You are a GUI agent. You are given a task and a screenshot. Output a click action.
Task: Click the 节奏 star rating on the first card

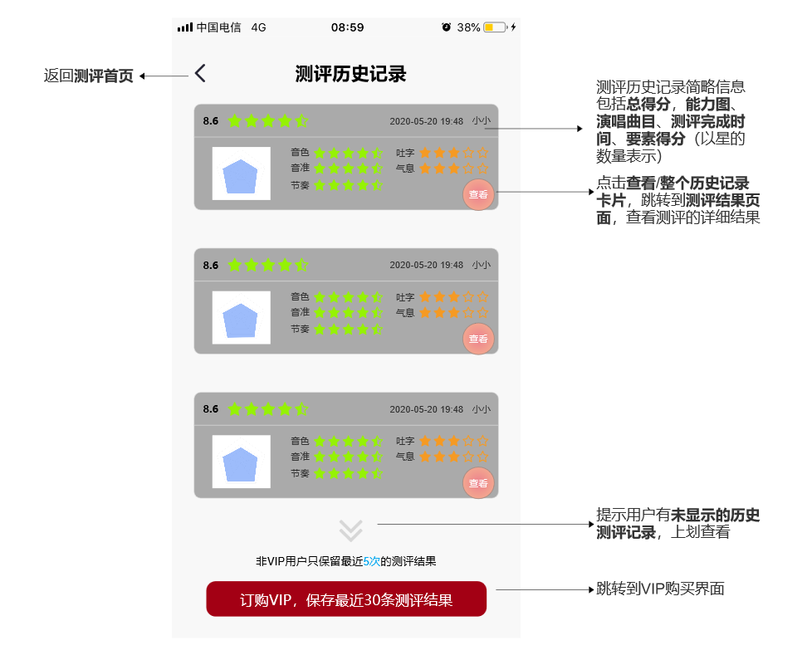coord(349,185)
